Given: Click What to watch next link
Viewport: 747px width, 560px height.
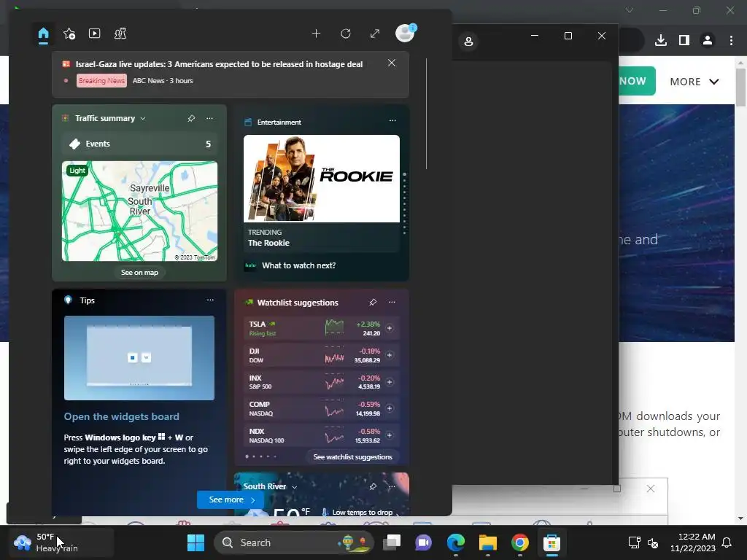Looking at the screenshot, I should (x=298, y=265).
